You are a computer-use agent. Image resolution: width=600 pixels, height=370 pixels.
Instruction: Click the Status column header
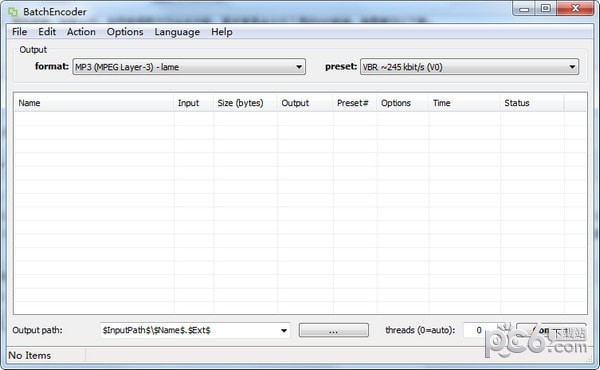[532, 103]
